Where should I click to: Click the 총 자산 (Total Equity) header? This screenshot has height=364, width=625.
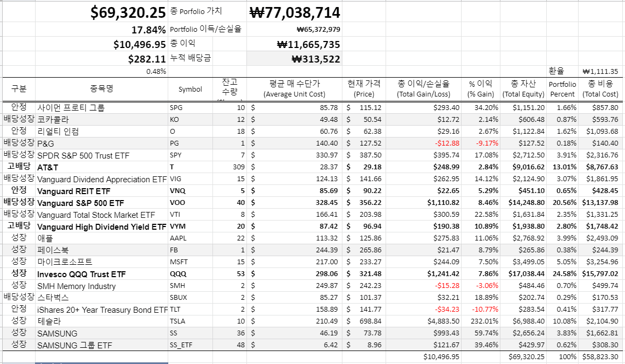524,89
